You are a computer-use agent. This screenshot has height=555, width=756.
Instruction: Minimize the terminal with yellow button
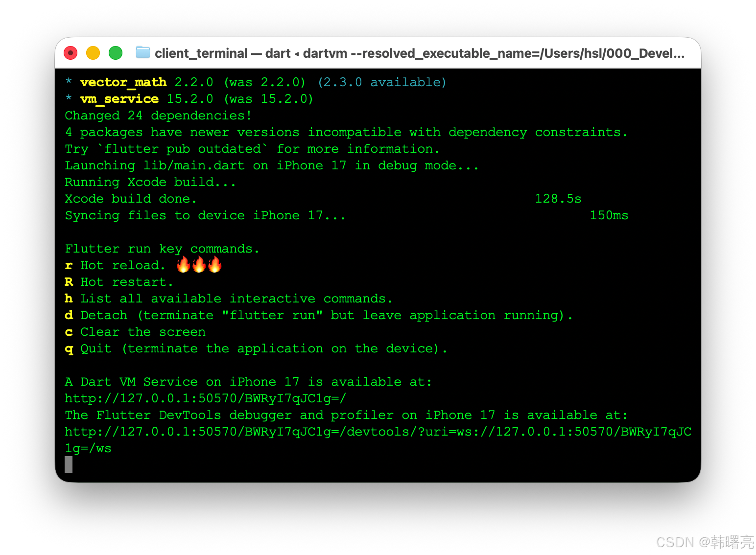pos(93,53)
